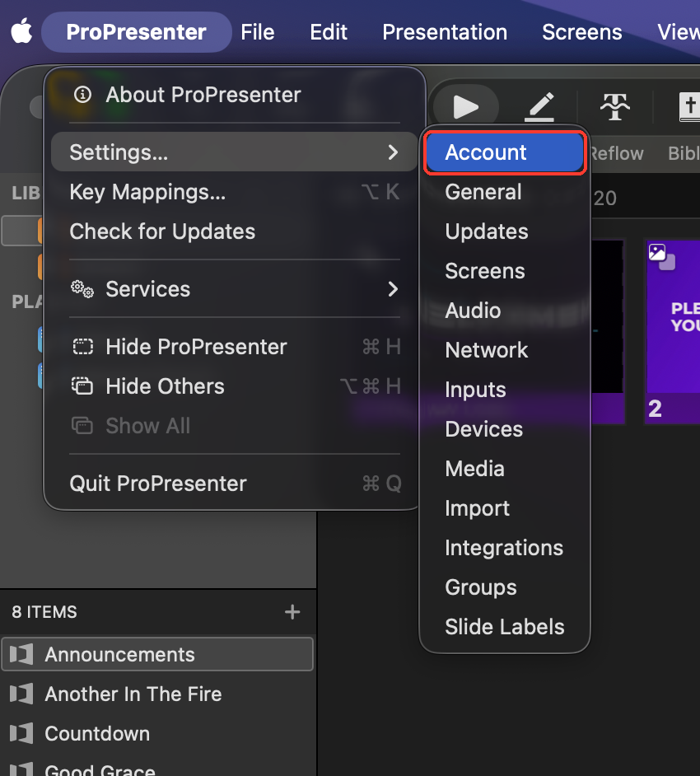This screenshot has width=700, height=776.
Task: Click the About ProPresenter info icon
Action: (82, 94)
